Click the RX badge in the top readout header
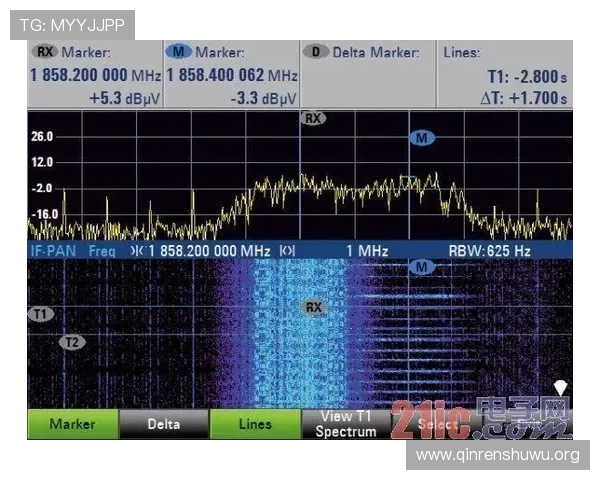Screen dimensions: 600x480 pyautogui.click(x=45, y=52)
